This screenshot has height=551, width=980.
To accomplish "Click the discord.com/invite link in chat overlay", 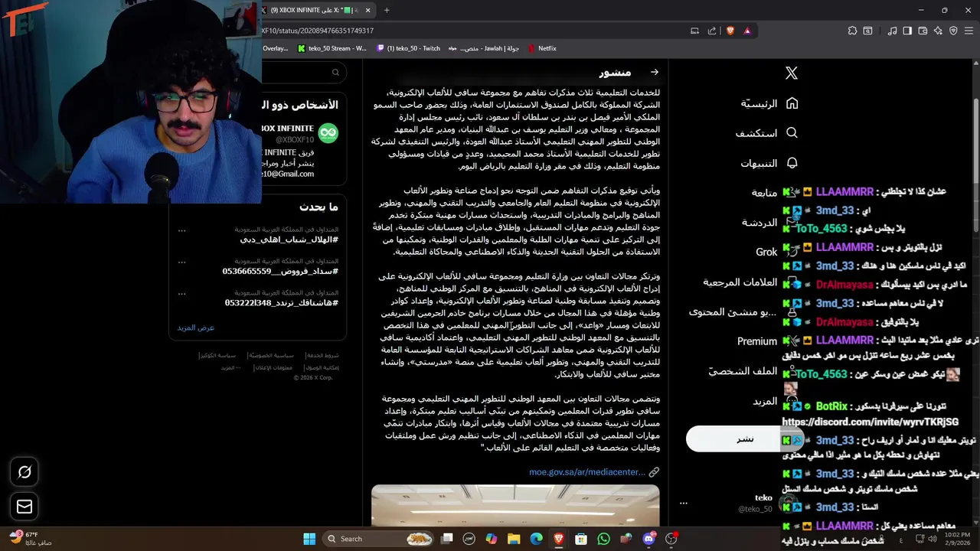I will point(870,422).
